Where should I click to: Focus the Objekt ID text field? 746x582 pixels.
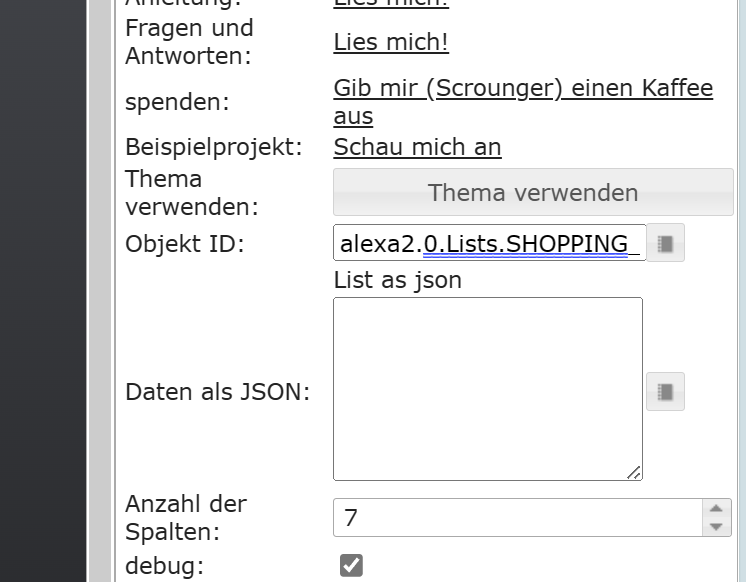pyautogui.click(x=490, y=243)
